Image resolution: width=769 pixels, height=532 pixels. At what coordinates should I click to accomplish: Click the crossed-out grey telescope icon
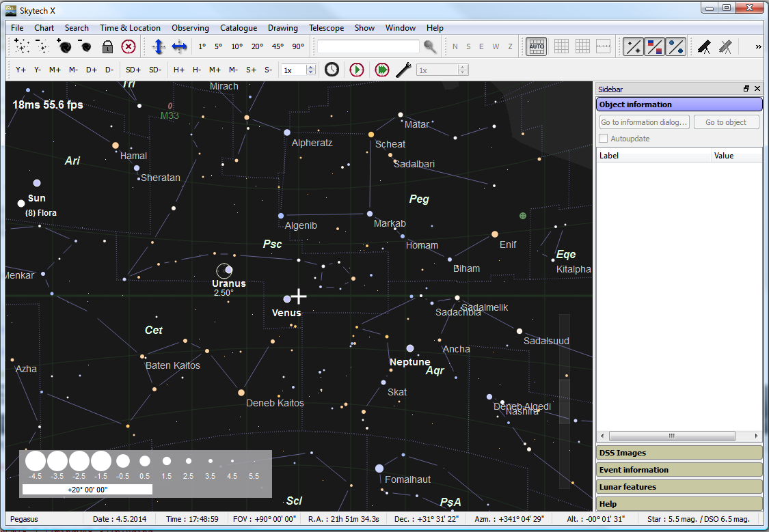725,46
